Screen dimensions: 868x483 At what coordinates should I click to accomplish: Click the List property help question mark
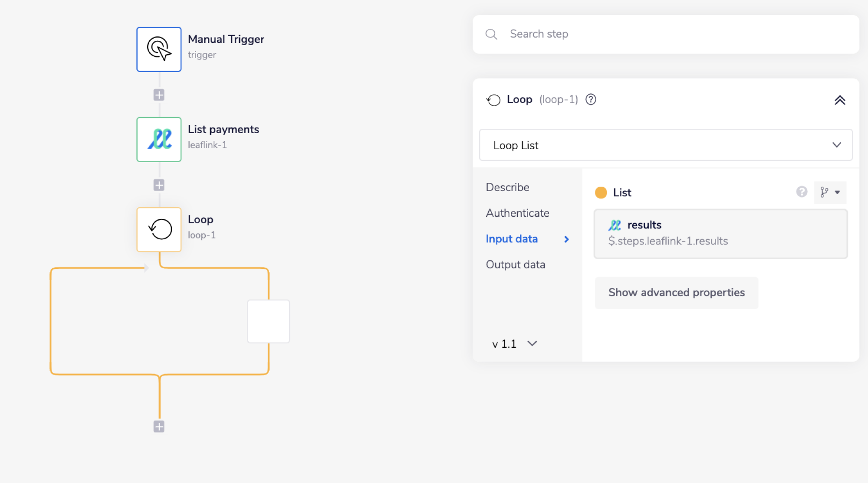[x=802, y=192]
